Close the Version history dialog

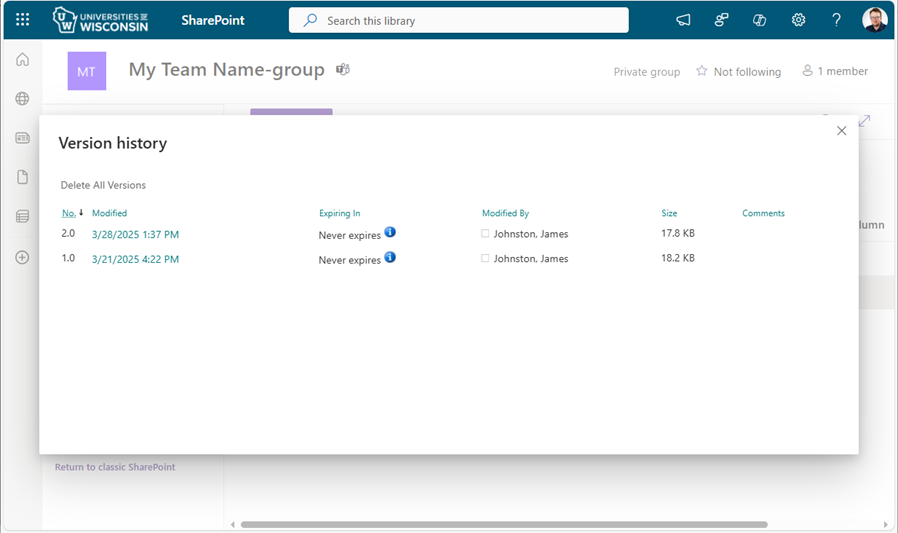(841, 131)
